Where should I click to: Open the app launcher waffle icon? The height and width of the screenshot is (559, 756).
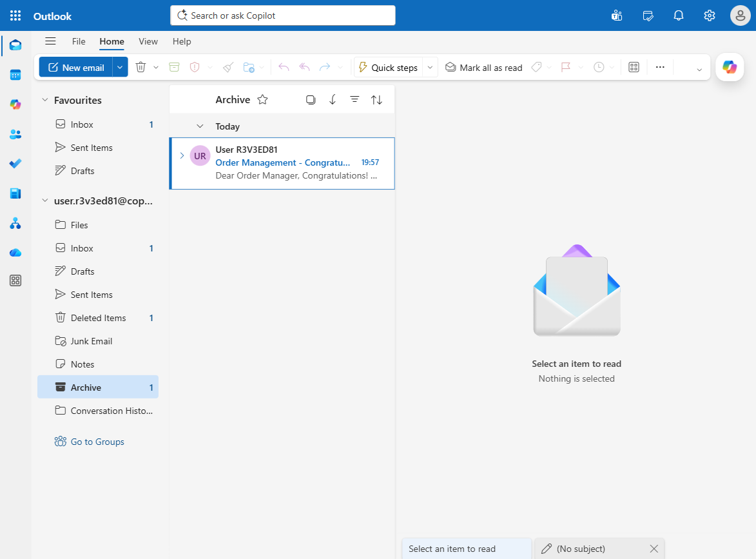pos(15,15)
